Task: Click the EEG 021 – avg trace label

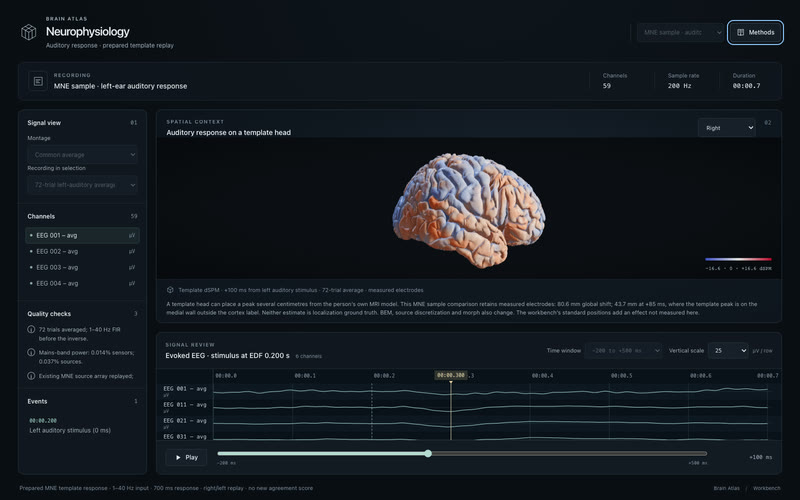Action: click(x=185, y=420)
